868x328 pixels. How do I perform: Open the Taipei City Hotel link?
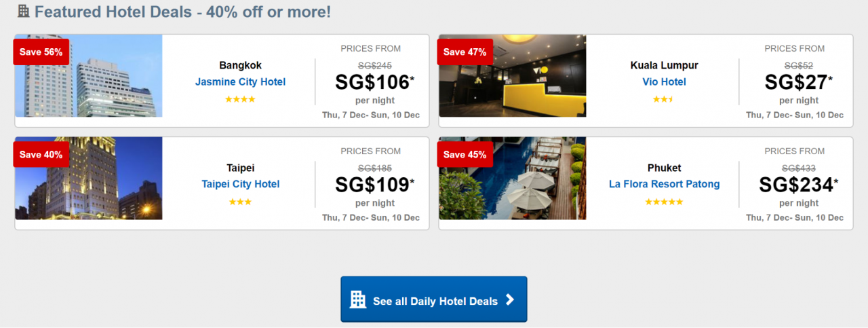pos(240,184)
